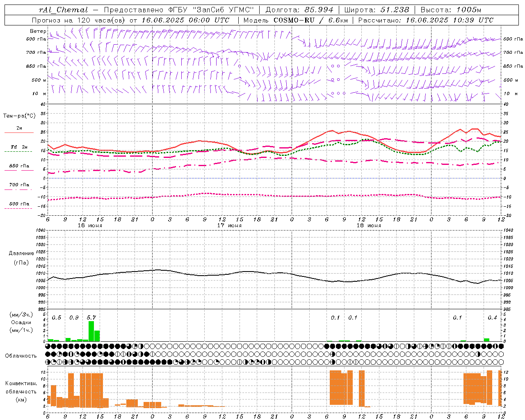Click the "500 м" wind level label on left side

point(39,80)
